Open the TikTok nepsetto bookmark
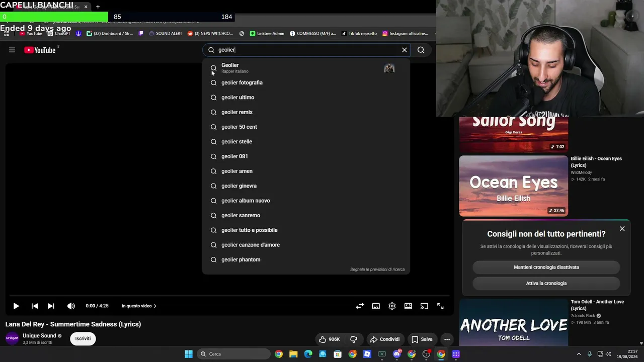This screenshot has width=644, height=362. coord(359,34)
